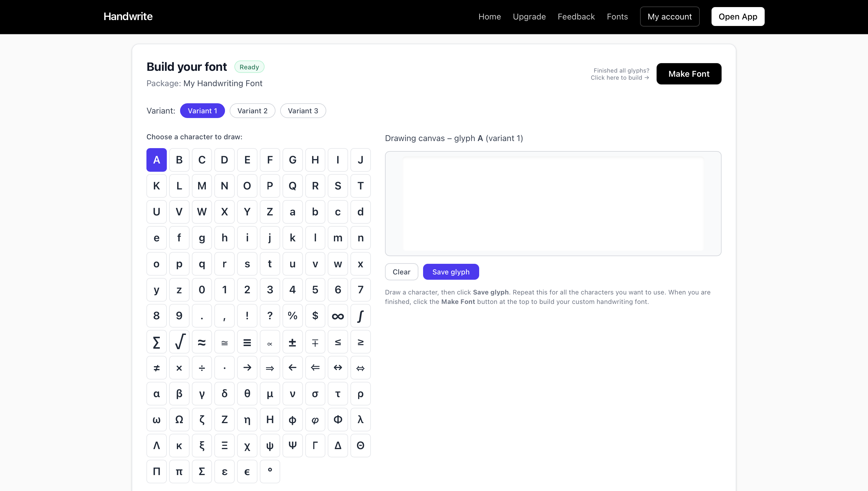The height and width of the screenshot is (491, 868).
Task: Open the Fonts page
Action: pos(617,16)
